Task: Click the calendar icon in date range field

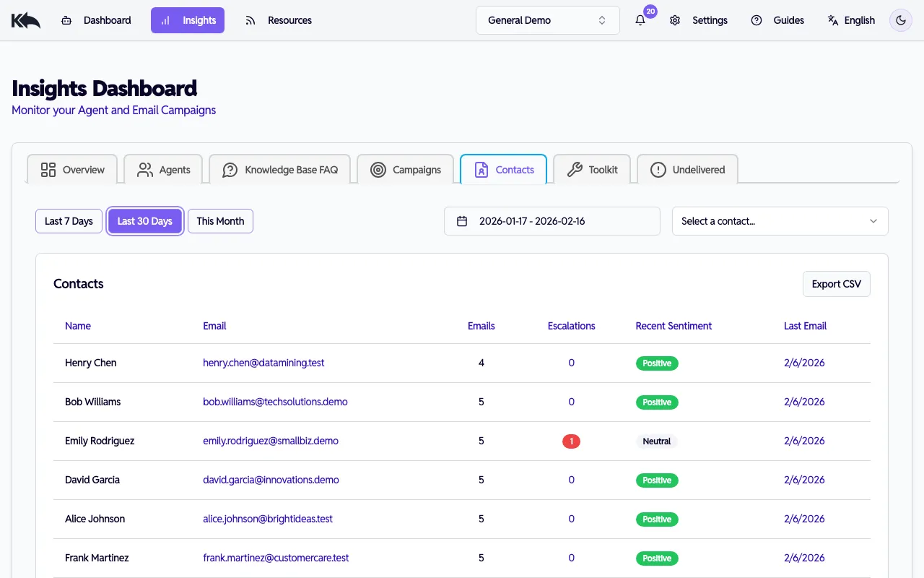Action: pos(462,221)
